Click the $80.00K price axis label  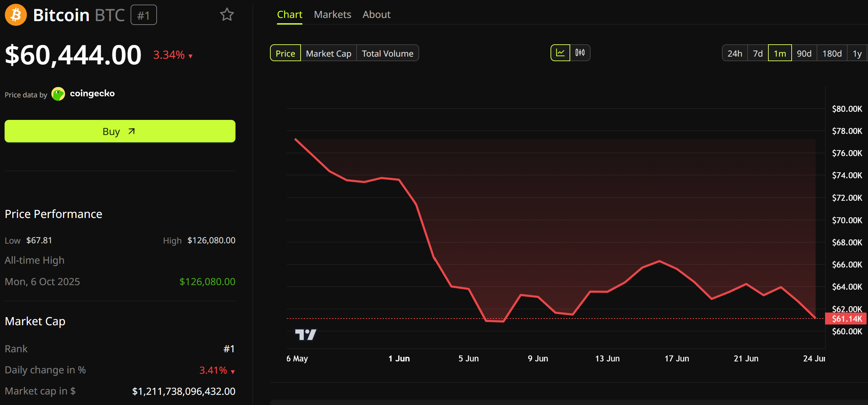pos(847,109)
